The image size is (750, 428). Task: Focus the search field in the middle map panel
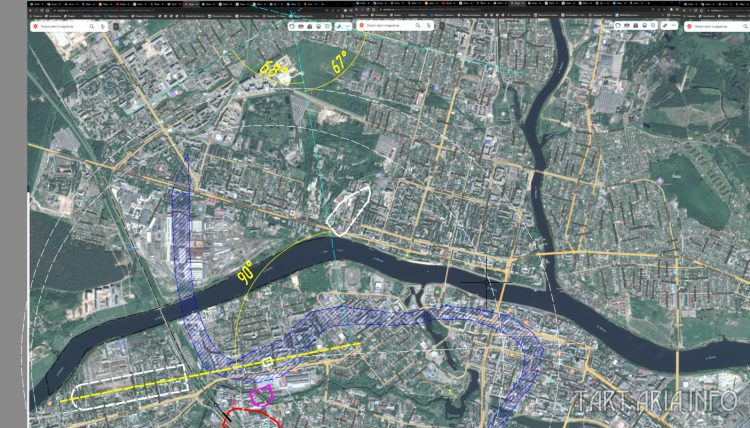(395, 25)
